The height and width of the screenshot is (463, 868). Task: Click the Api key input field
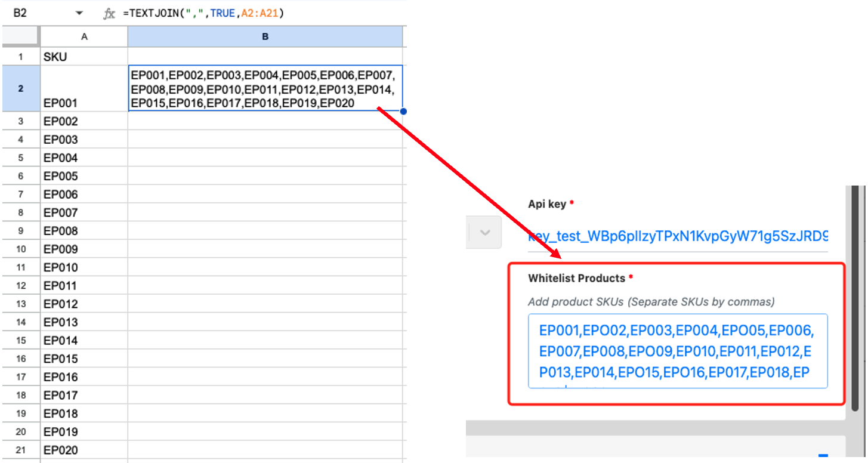[x=678, y=237]
